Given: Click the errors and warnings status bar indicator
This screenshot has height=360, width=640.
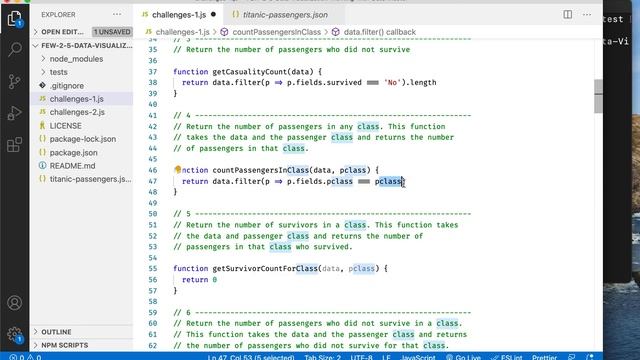Looking at the screenshot, I should (25, 357).
